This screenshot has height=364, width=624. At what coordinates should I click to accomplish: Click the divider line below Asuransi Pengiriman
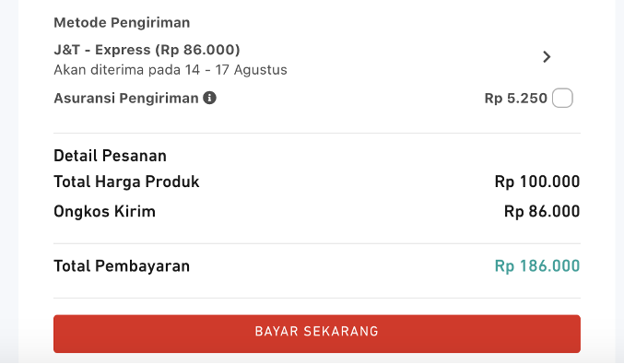317,134
